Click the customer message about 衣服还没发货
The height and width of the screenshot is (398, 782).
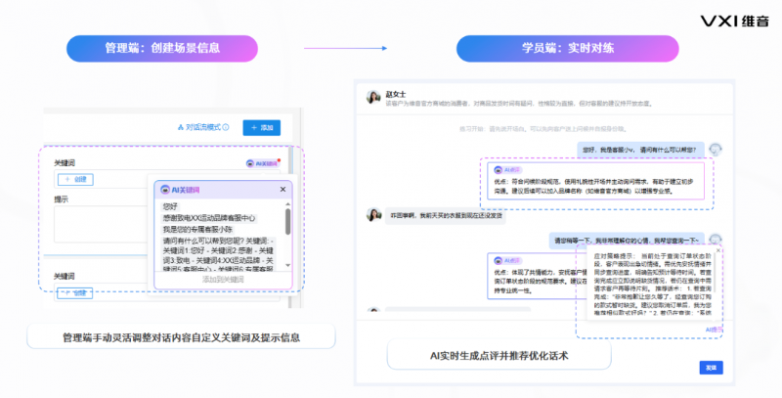[446, 216]
